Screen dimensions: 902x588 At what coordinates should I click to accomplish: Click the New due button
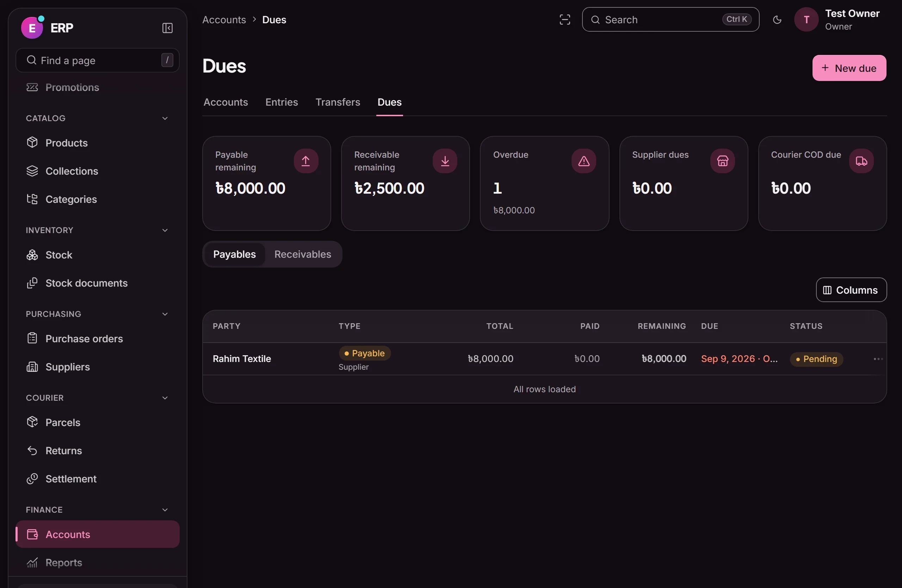849,68
